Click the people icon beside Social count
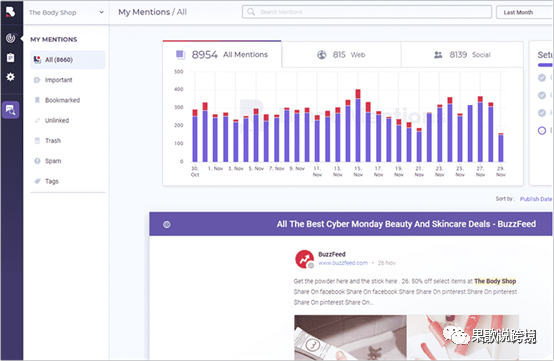The image size is (554, 361). point(438,55)
